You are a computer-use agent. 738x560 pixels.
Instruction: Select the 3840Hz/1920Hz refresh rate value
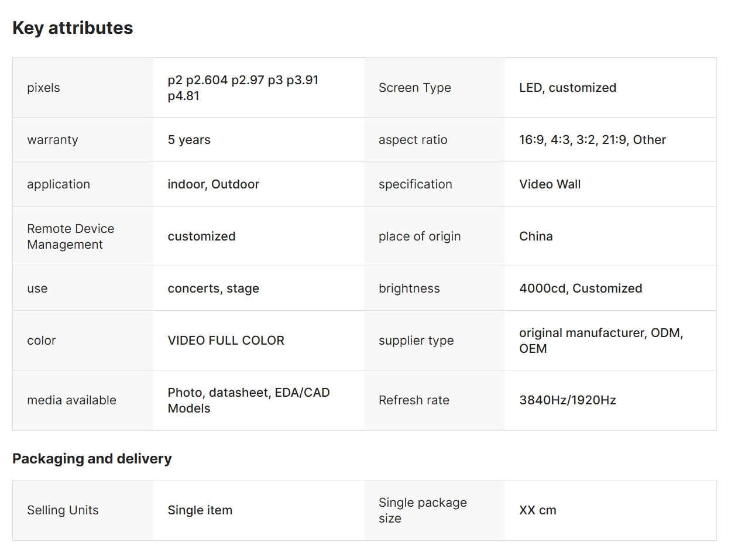pyautogui.click(x=567, y=400)
